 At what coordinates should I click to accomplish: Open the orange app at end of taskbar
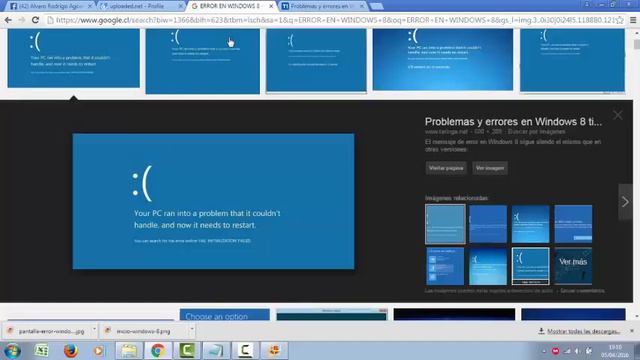pos(274,351)
